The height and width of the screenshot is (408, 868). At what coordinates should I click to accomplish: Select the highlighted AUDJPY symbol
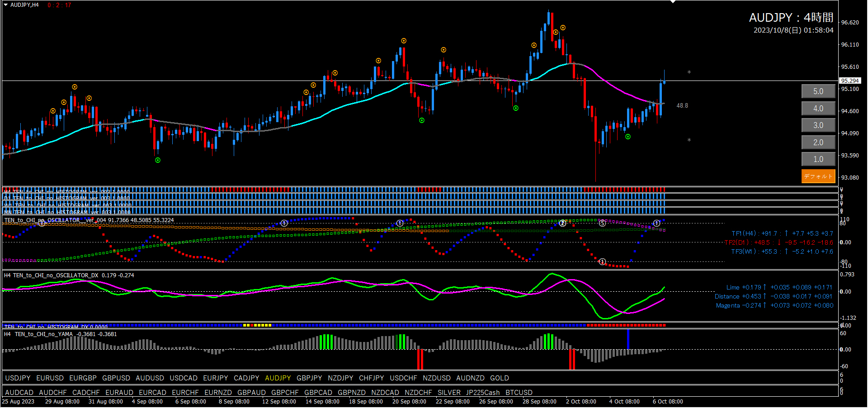(278, 378)
